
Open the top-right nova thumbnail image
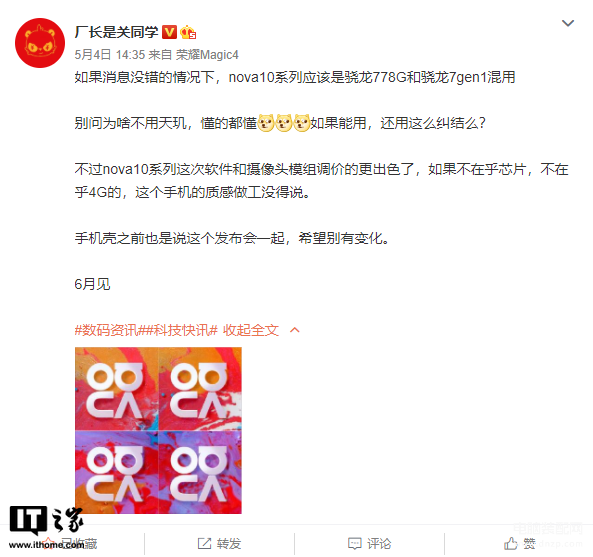[x=200, y=388]
